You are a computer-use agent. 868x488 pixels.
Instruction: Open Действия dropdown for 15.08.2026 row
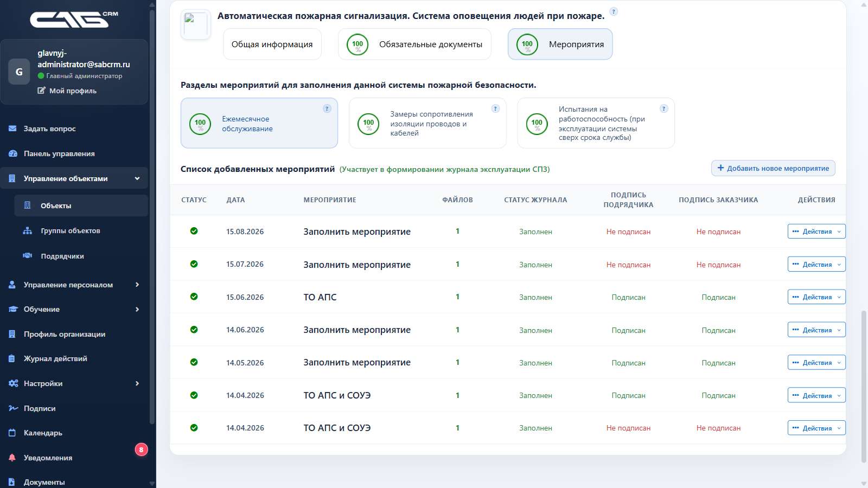[x=816, y=231]
